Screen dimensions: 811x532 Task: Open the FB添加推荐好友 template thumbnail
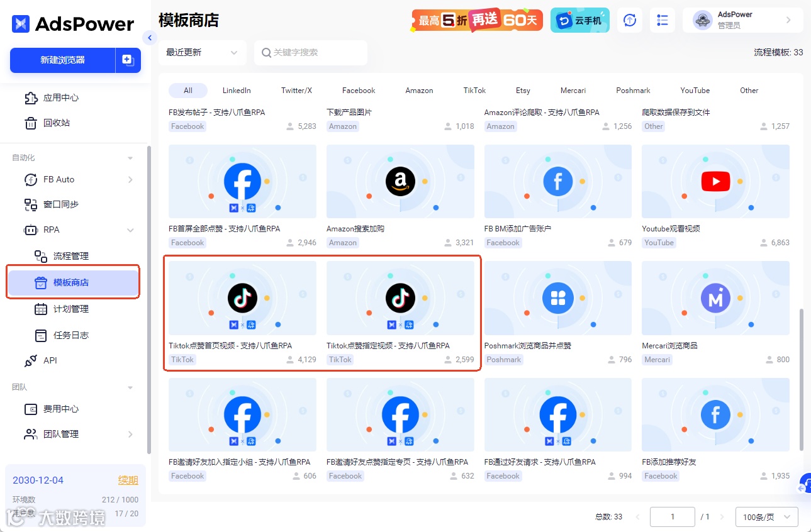pyautogui.click(x=715, y=415)
